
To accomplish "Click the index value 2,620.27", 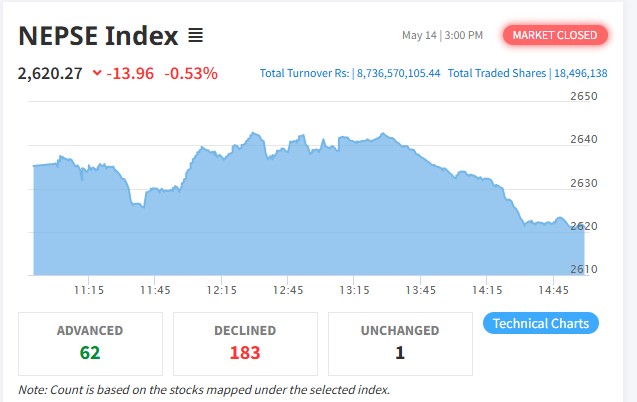I will click(x=50, y=73).
